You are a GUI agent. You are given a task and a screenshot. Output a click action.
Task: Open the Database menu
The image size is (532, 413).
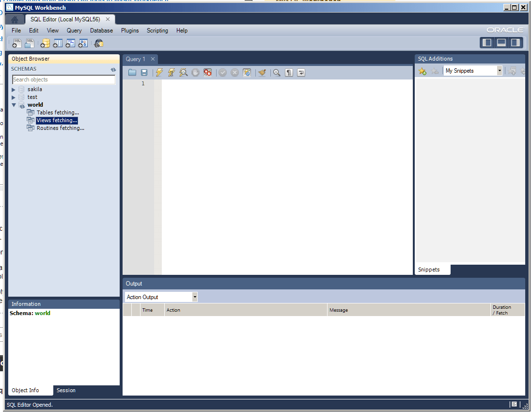(x=101, y=31)
